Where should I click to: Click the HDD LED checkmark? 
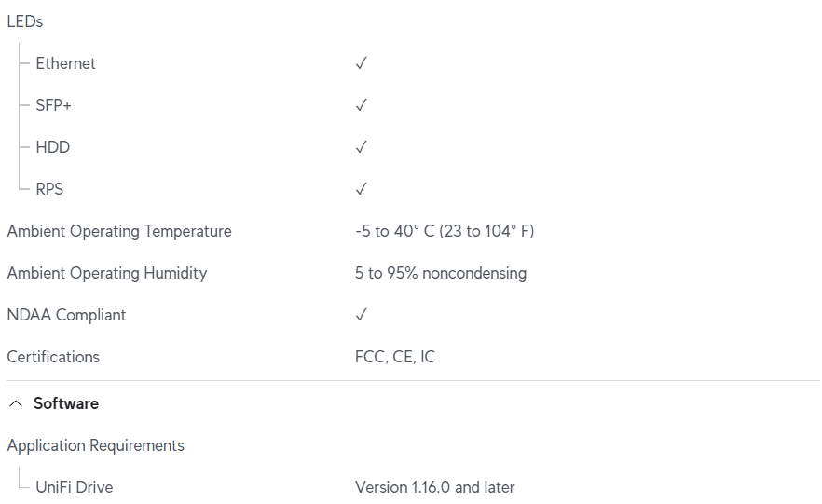(x=362, y=147)
